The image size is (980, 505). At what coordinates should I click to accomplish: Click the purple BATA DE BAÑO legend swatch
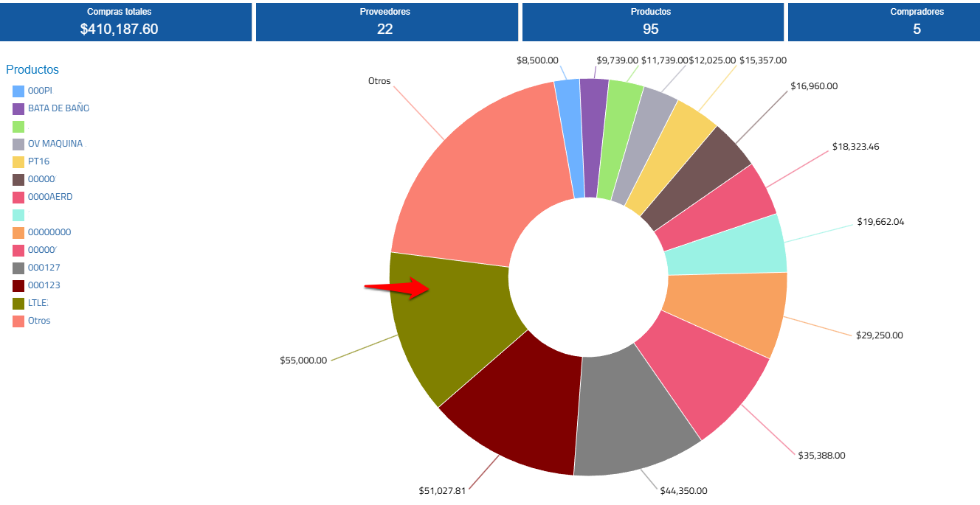[19, 108]
